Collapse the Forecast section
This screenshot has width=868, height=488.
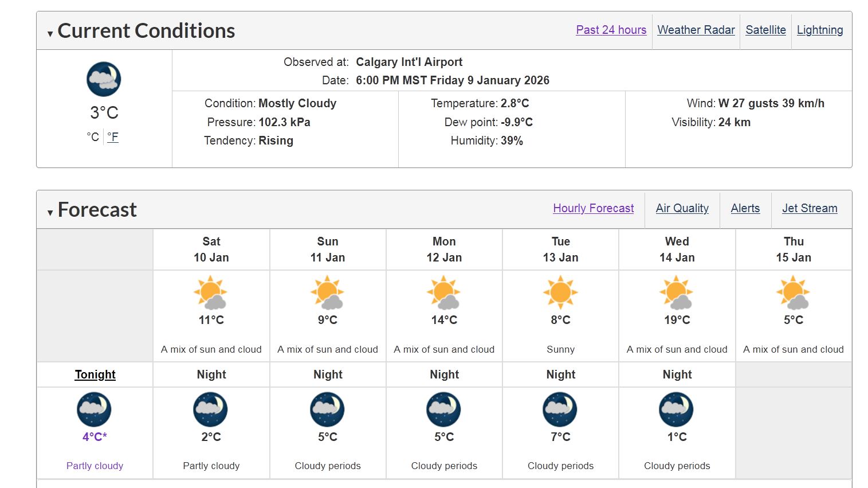coord(50,213)
